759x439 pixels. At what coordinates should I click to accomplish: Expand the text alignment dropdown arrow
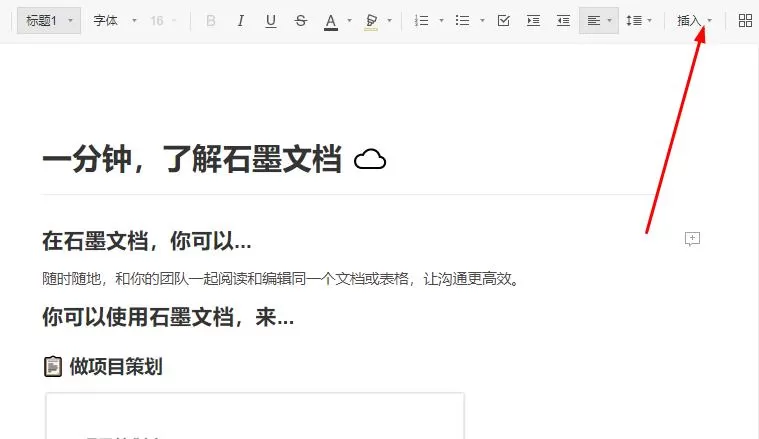pos(609,21)
